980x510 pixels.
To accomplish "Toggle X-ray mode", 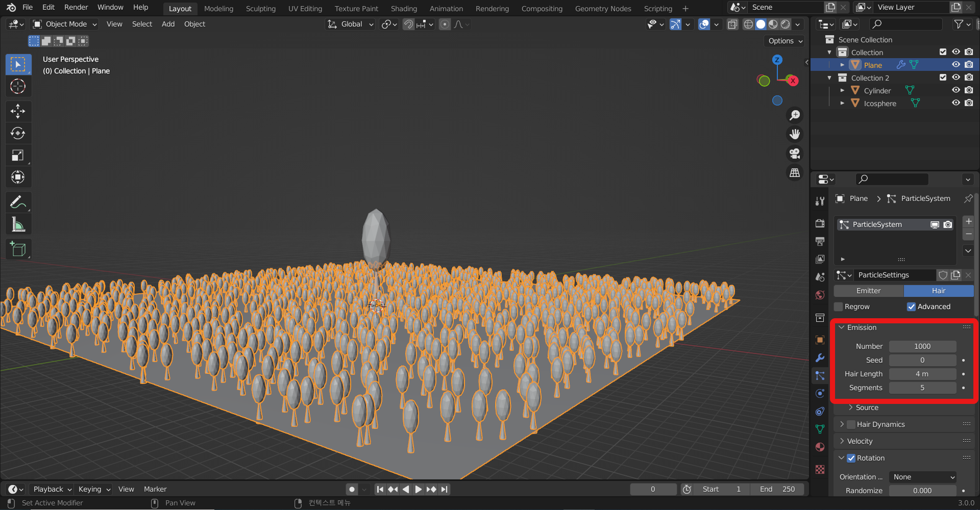I will pyautogui.click(x=732, y=24).
